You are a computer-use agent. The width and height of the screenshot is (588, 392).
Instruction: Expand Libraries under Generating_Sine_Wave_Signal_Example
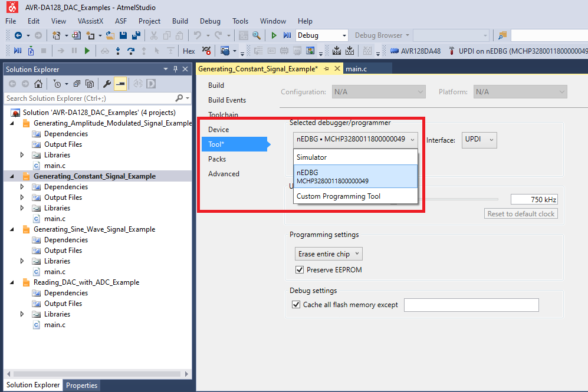[22, 261]
